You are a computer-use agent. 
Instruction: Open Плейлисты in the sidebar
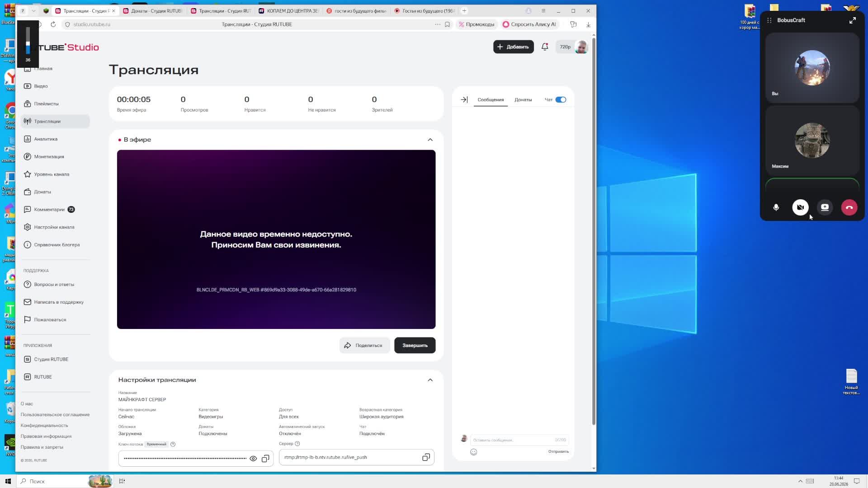(x=55, y=104)
